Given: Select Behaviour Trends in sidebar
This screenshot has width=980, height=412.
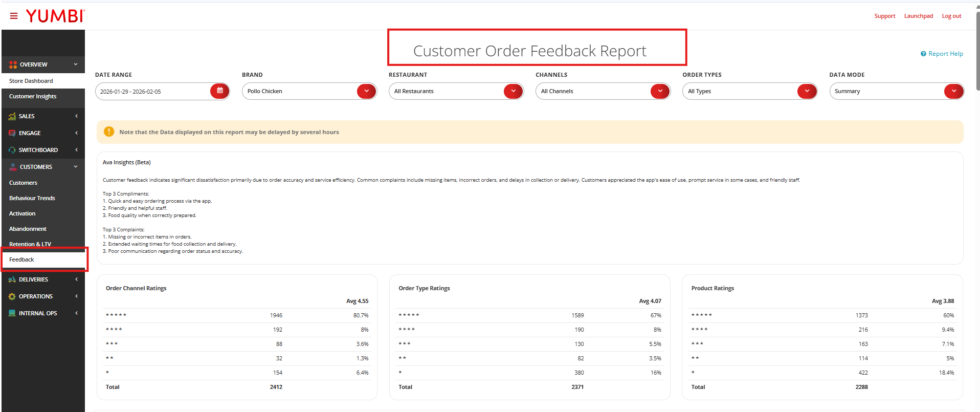Looking at the screenshot, I should point(32,198).
